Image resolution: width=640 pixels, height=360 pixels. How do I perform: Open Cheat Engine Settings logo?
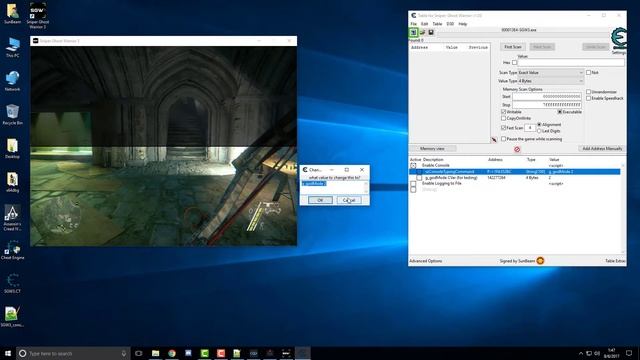pyautogui.click(x=619, y=39)
